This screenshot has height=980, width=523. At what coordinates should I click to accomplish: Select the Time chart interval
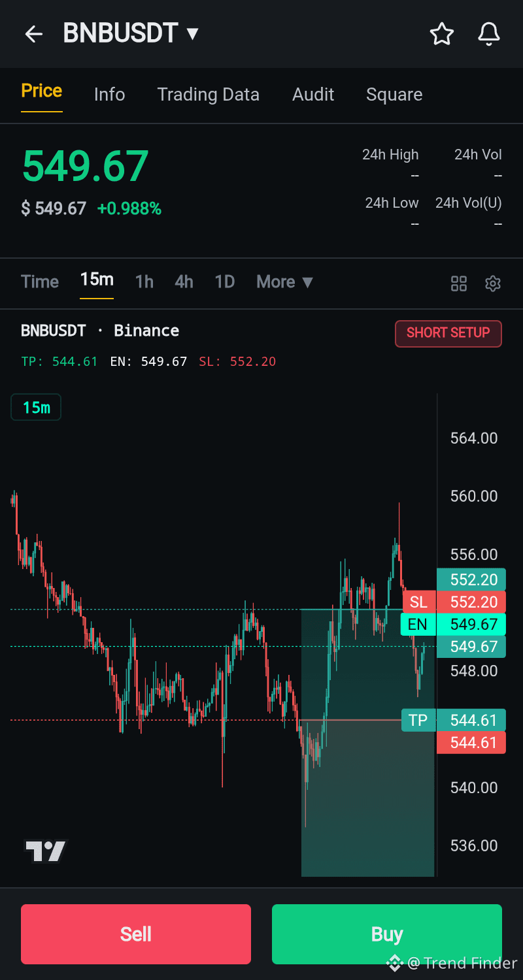coord(40,282)
